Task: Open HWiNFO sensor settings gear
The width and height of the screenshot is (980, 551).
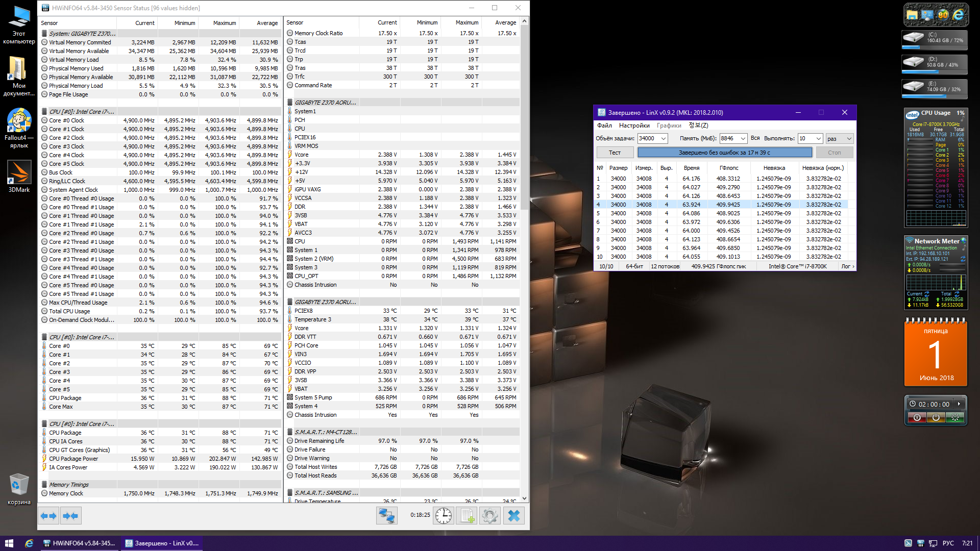Action: point(489,516)
